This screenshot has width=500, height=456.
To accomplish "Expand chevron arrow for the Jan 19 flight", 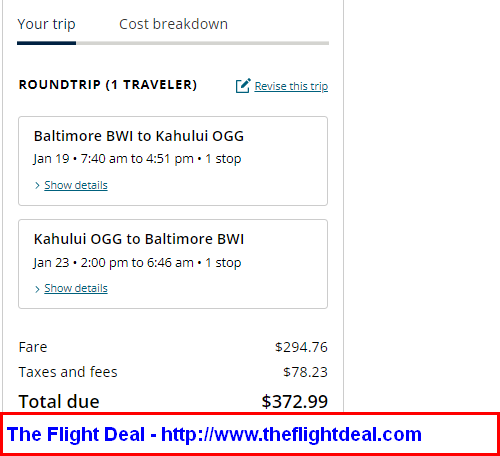I will pos(37,185).
